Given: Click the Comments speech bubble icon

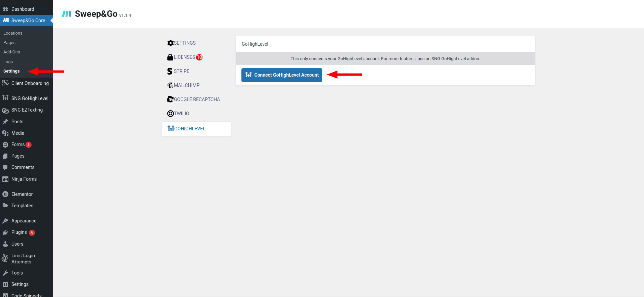Looking at the screenshot, I should [x=5, y=167].
